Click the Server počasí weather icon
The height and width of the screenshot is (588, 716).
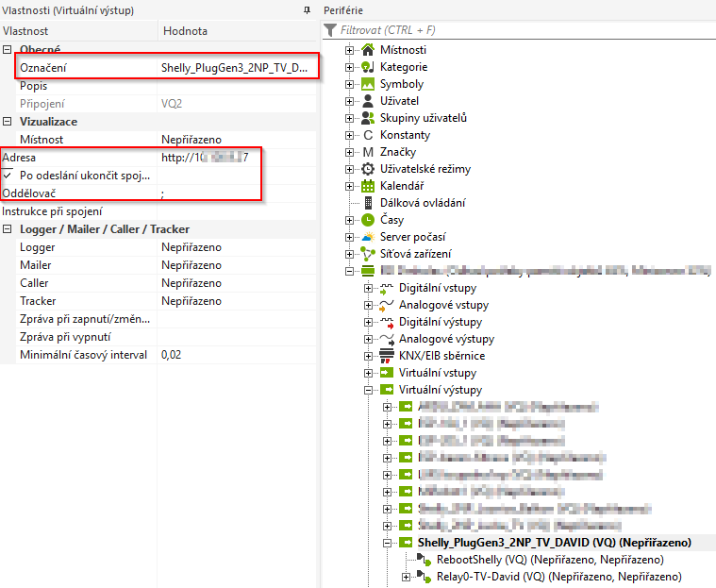[x=368, y=237]
